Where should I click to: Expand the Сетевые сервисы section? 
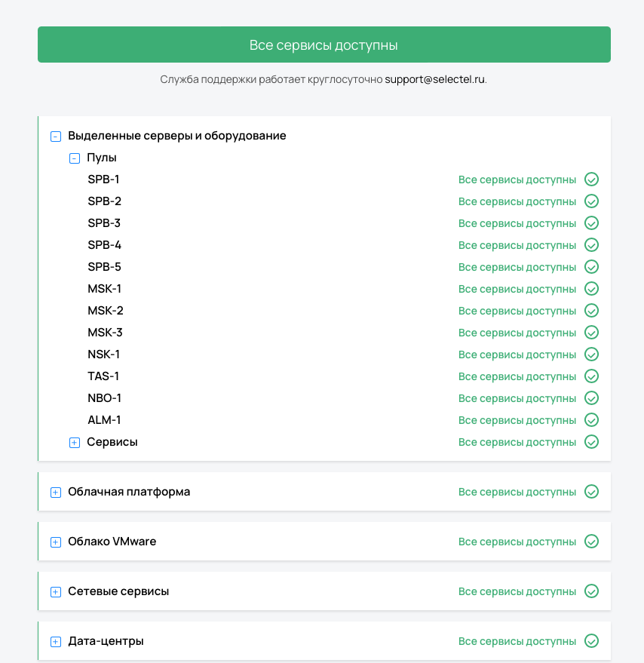(x=56, y=592)
